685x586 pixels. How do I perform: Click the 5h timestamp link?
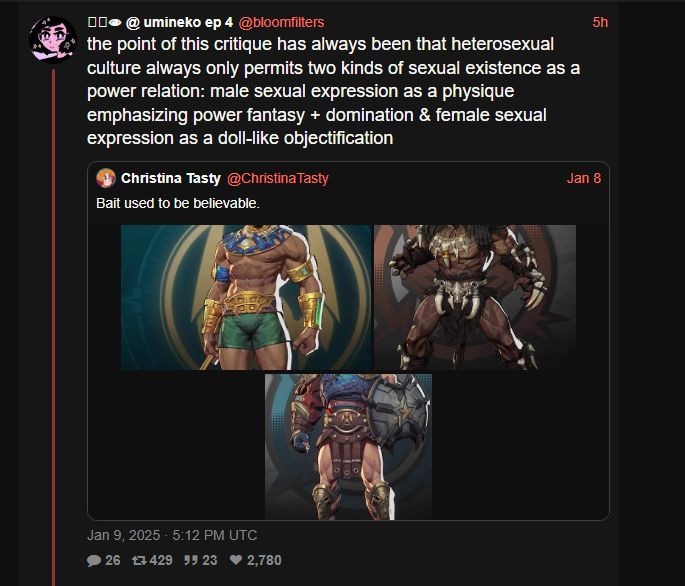pyautogui.click(x=600, y=22)
